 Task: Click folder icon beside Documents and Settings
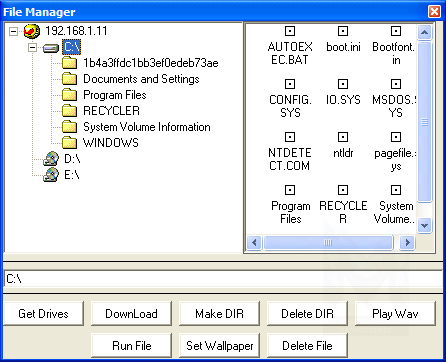69,79
